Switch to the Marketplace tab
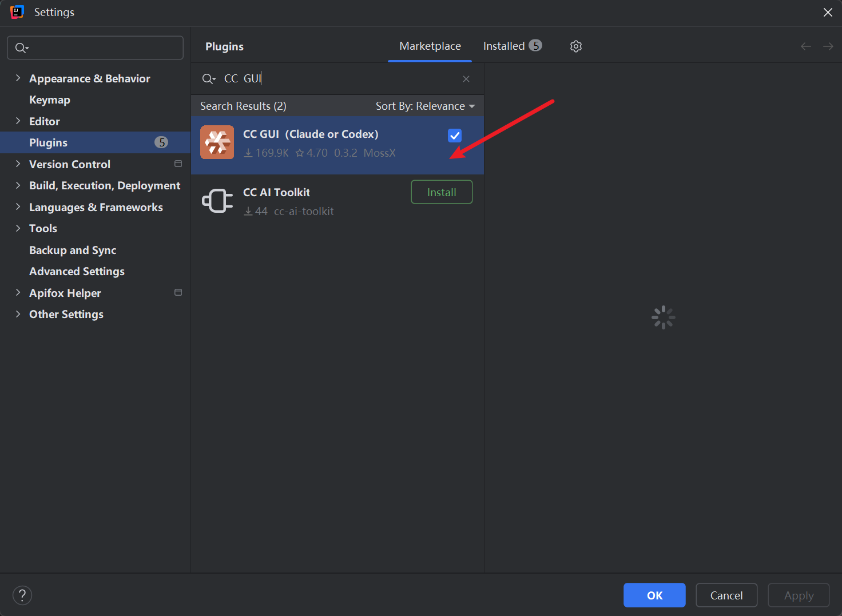Image resolution: width=842 pixels, height=616 pixels. 430,46
